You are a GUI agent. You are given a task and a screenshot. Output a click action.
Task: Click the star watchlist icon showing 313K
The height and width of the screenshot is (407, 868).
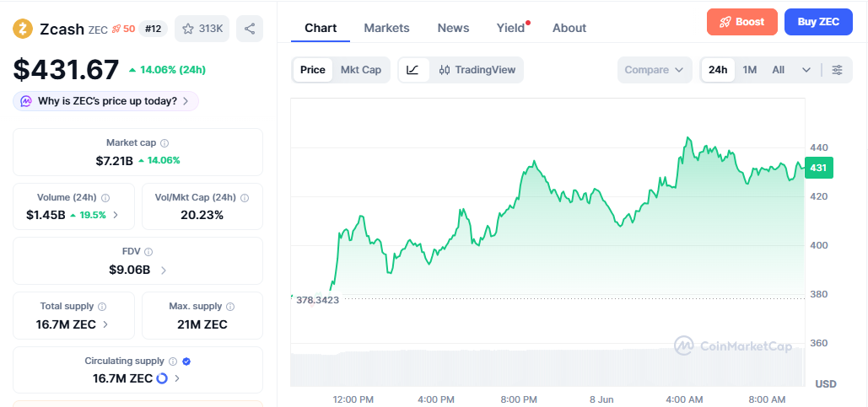point(202,29)
